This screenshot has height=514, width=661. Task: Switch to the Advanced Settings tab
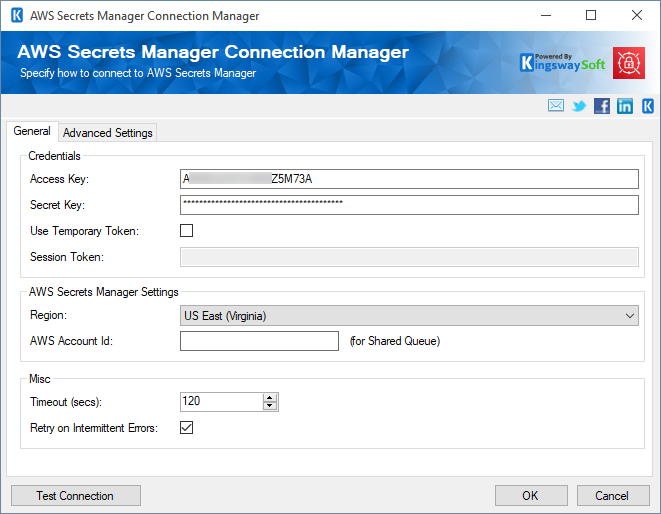coord(107,133)
